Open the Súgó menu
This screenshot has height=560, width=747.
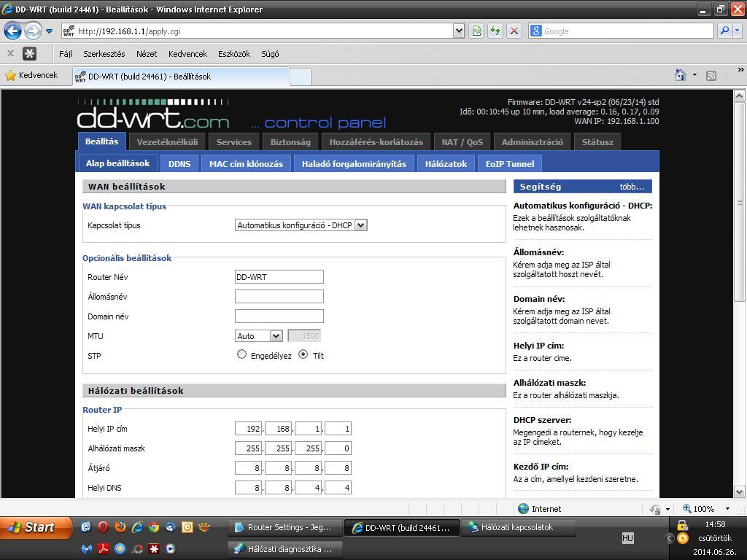pyautogui.click(x=270, y=54)
